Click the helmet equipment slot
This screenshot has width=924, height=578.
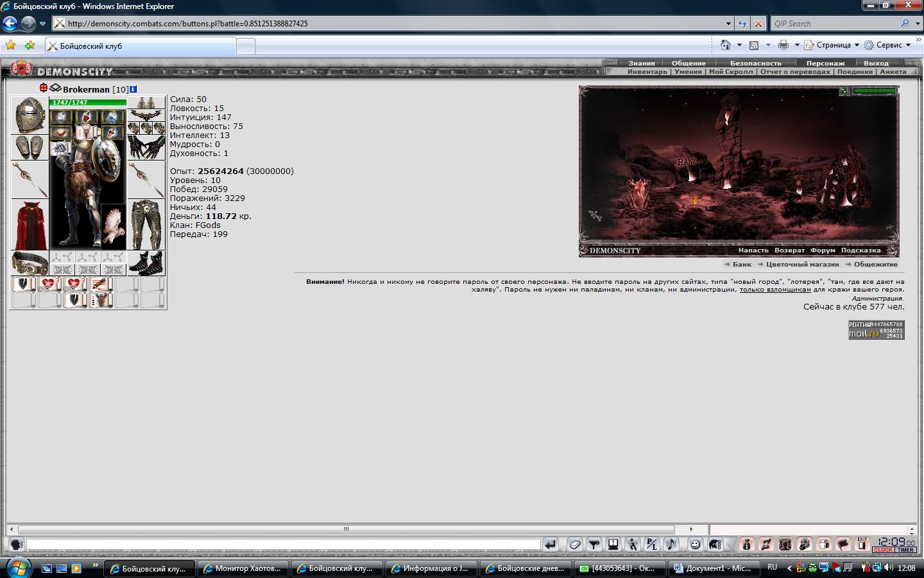(x=30, y=116)
